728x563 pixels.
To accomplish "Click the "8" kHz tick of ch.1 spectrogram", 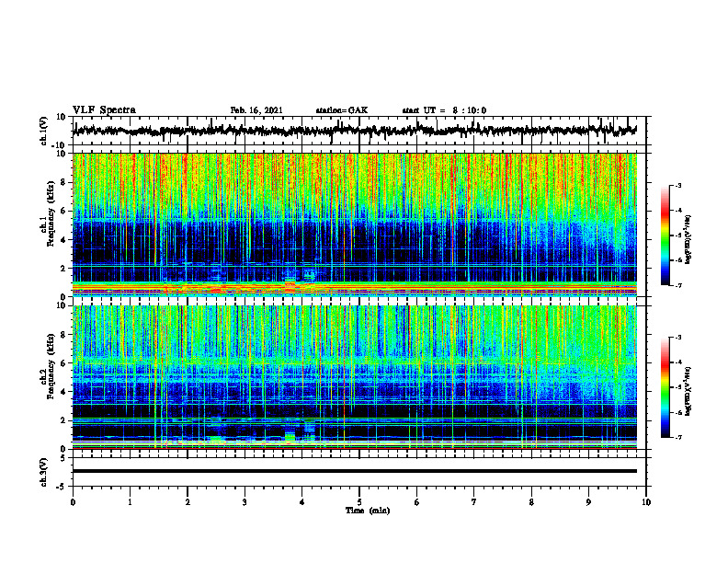I will (63, 182).
